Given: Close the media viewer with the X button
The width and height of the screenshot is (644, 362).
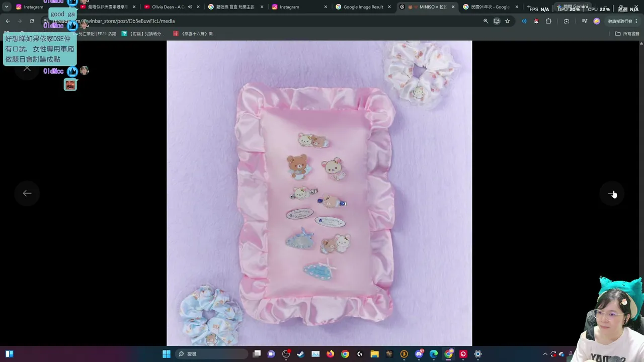Looking at the screenshot, I should [27, 69].
